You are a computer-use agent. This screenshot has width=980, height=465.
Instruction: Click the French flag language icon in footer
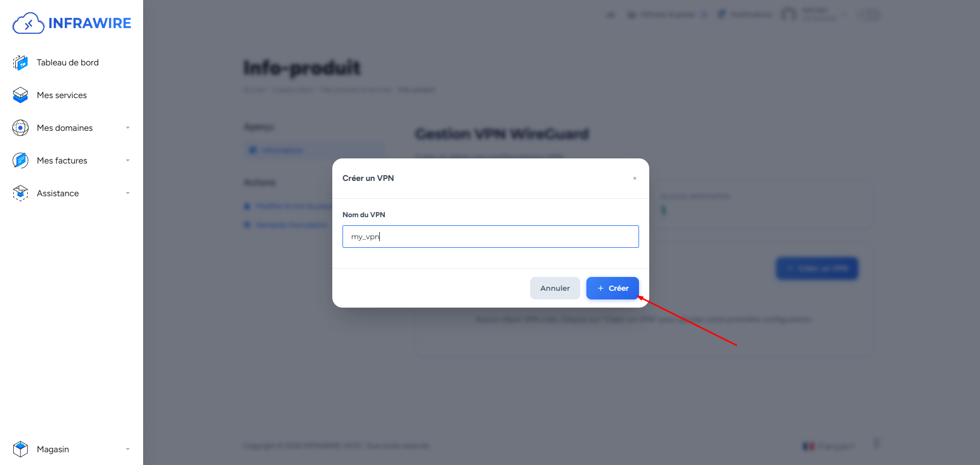tap(809, 446)
